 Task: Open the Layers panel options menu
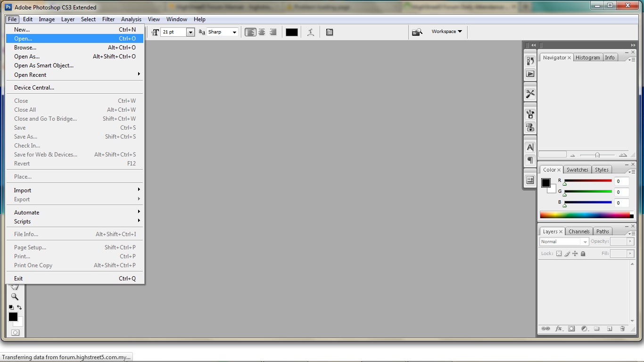point(632,233)
